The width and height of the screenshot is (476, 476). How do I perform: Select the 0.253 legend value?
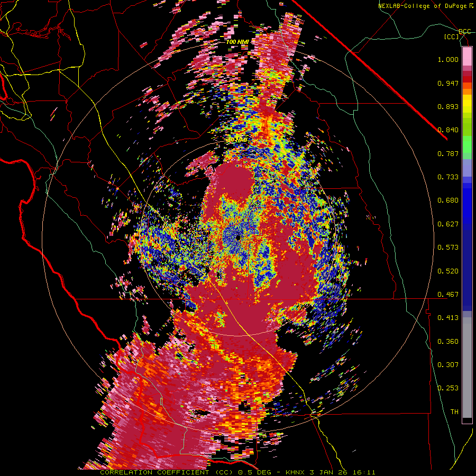coord(448,388)
